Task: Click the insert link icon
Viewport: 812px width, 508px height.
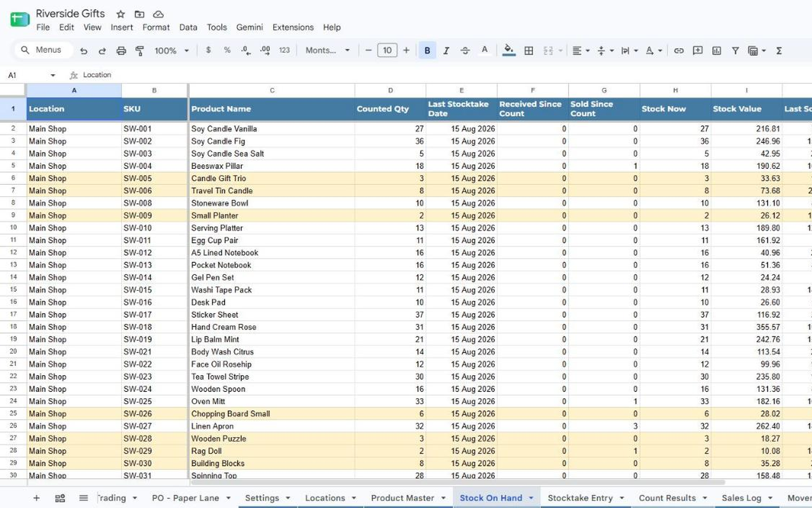Action: pyautogui.click(x=679, y=51)
